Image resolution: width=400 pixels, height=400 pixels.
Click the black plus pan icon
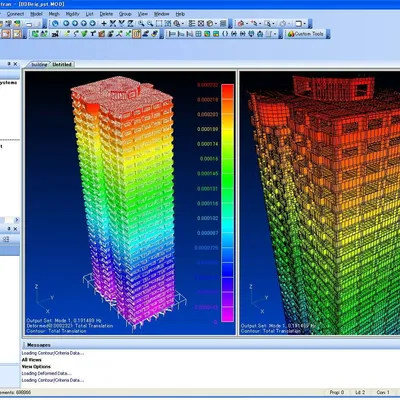point(104,23)
